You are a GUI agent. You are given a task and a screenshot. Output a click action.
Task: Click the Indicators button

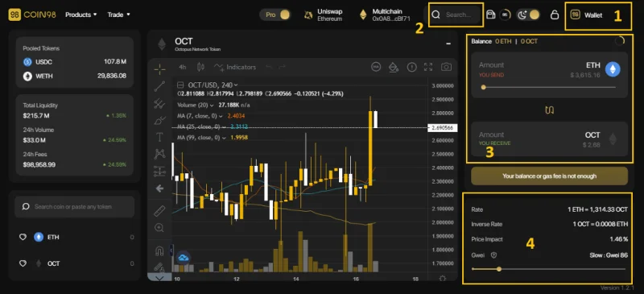[x=235, y=67]
